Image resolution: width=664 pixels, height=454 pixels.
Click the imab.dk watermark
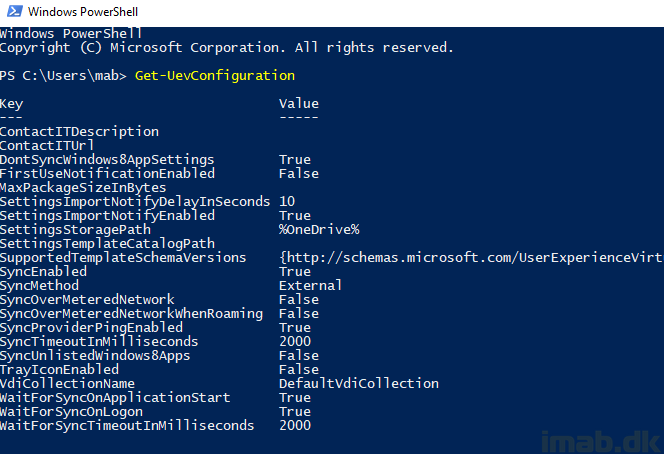601,441
